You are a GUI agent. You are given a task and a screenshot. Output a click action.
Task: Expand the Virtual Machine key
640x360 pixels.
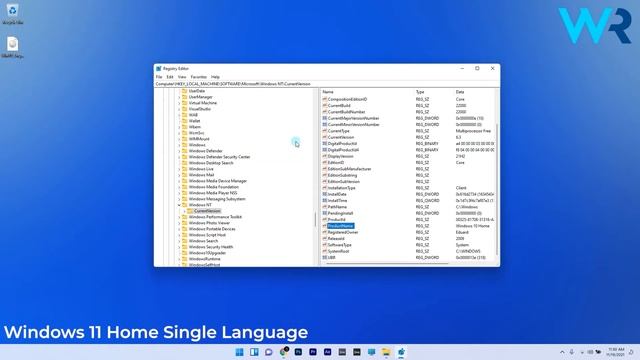point(179,103)
